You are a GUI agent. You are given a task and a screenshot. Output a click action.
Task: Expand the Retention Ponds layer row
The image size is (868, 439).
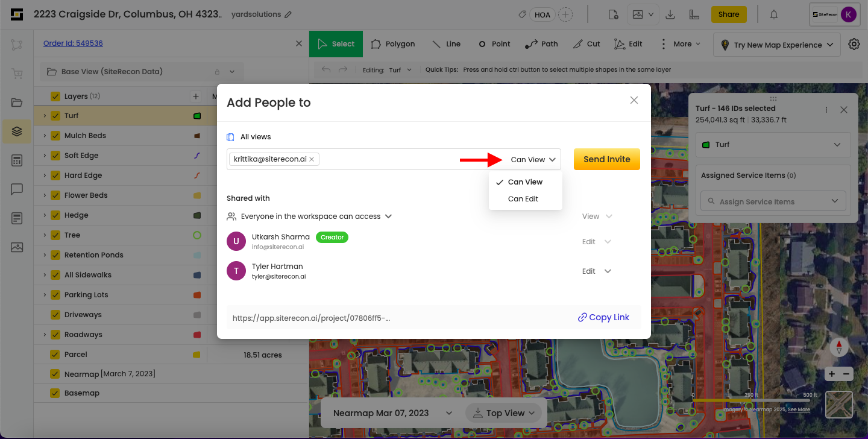click(44, 255)
